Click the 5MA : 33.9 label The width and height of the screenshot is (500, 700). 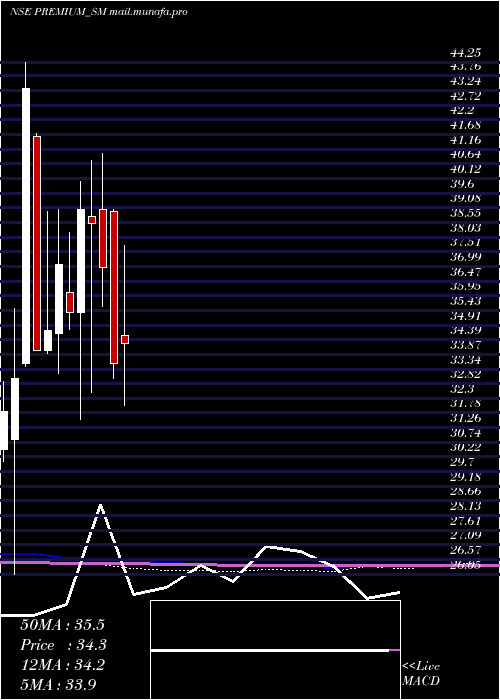[58, 684]
